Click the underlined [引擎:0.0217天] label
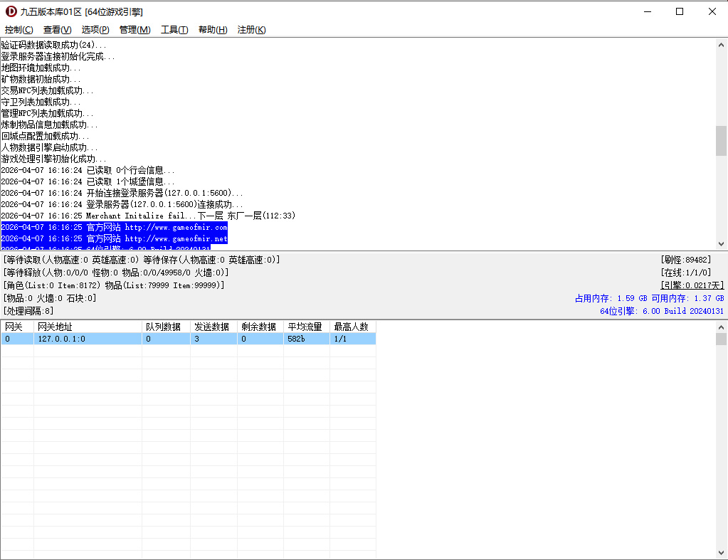728x560 pixels. click(x=692, y=285)
